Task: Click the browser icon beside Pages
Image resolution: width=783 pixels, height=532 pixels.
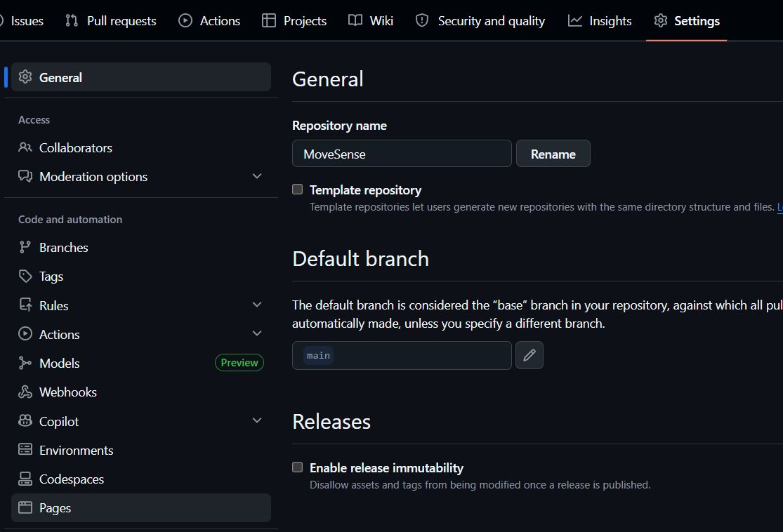Action: point(25,507)
